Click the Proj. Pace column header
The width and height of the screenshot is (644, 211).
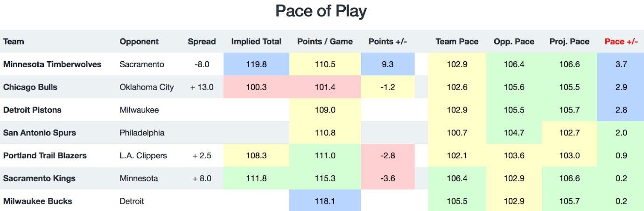click(x=569, y=42)
